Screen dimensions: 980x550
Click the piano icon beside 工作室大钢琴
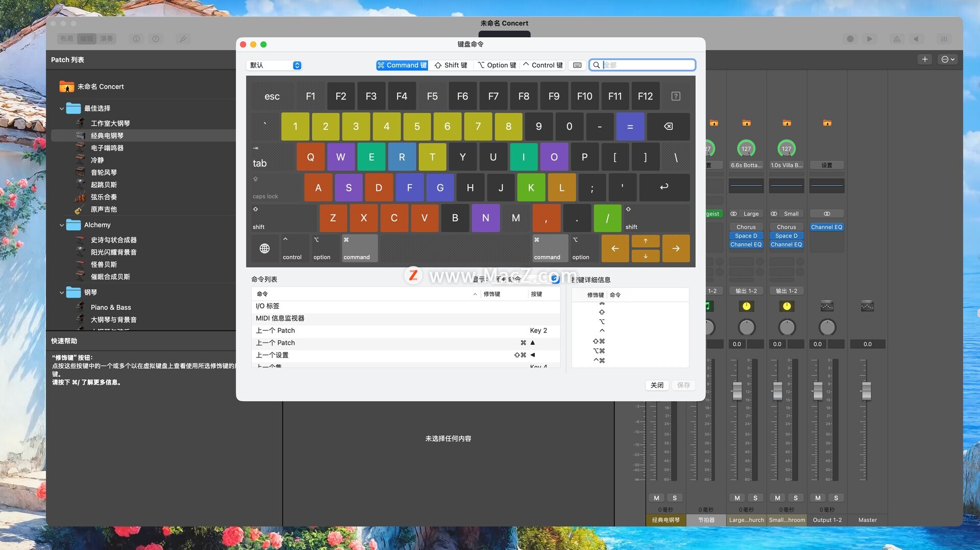tap(80, 123)
